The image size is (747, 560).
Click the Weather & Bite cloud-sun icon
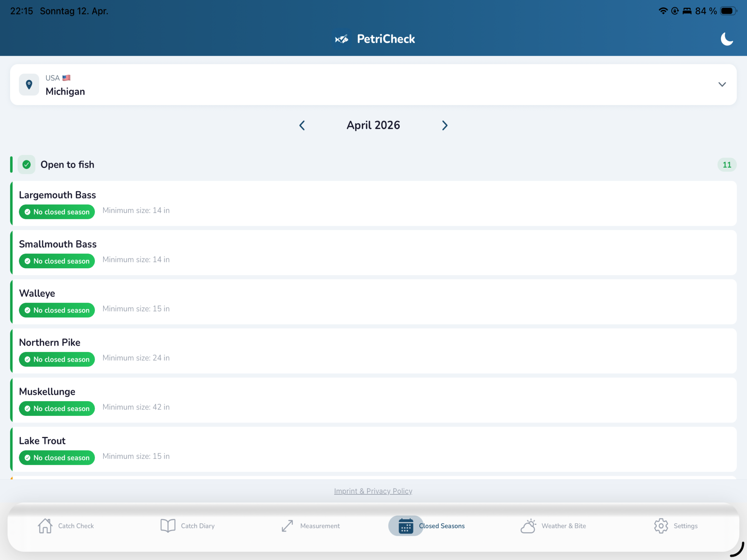click(x=529, y=526)
